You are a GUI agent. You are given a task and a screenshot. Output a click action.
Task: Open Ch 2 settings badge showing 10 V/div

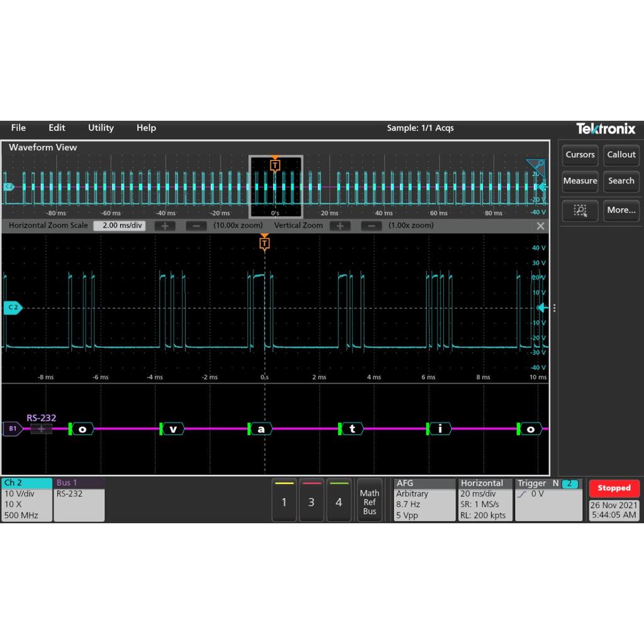(x=25, y=501)
